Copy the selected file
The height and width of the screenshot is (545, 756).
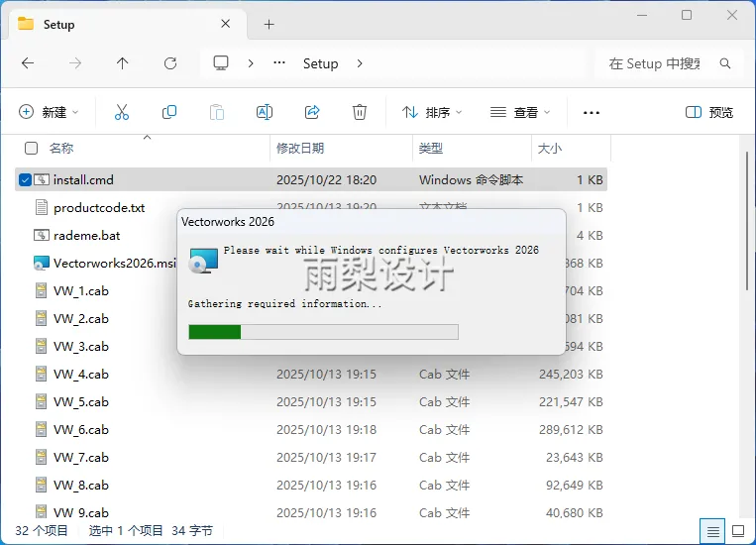(x=169, y=112)
